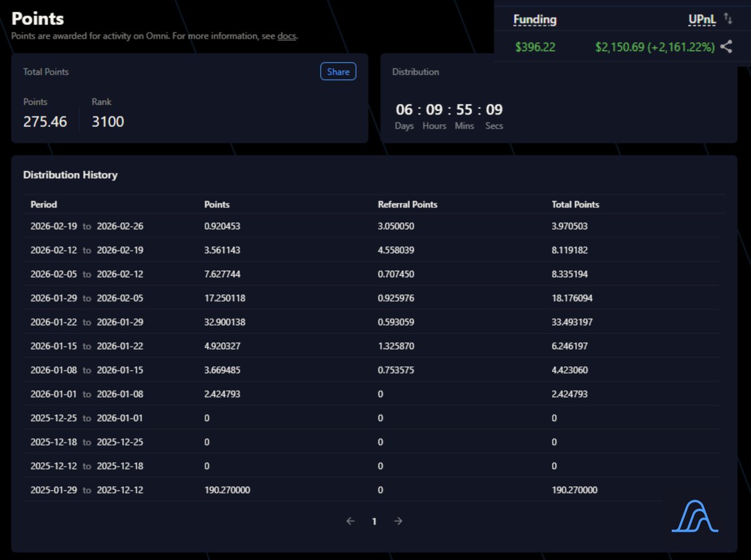751x560 pixels.
Task: Open the docs link
Action: (287, 36)
